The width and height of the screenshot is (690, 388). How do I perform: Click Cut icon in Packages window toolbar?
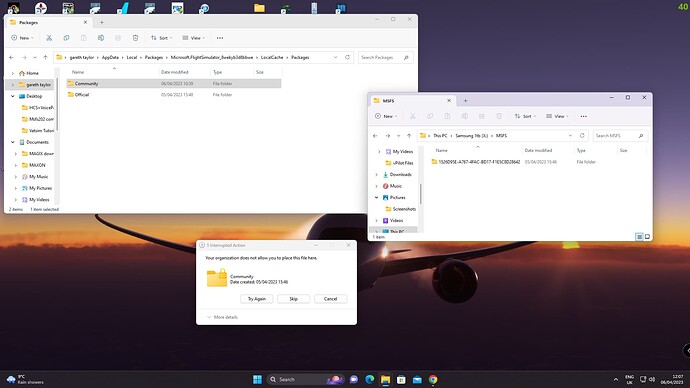(49, 38)
